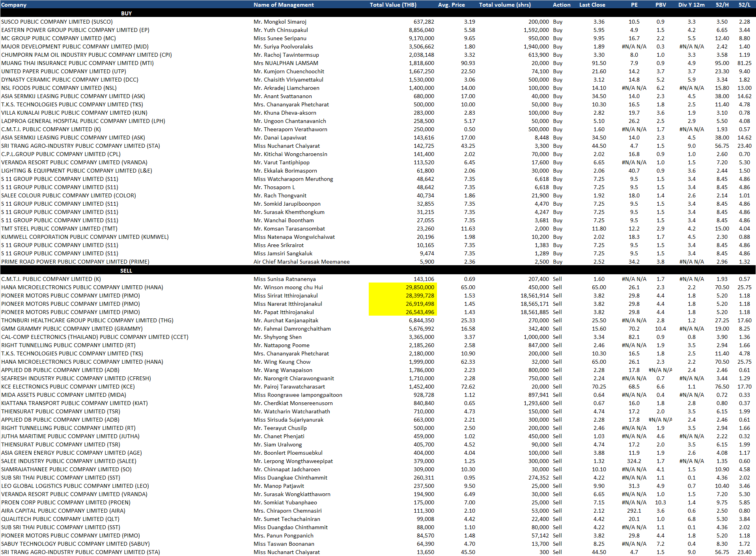
Task: Click the Mr. Winson moong chu Hui cell
Action: point(288,287)
